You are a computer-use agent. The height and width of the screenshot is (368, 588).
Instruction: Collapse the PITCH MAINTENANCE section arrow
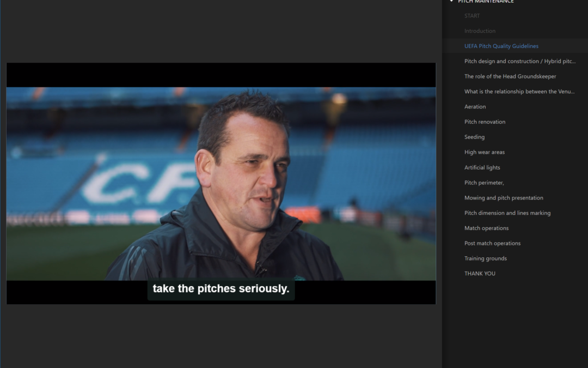(x=451, y=2)
